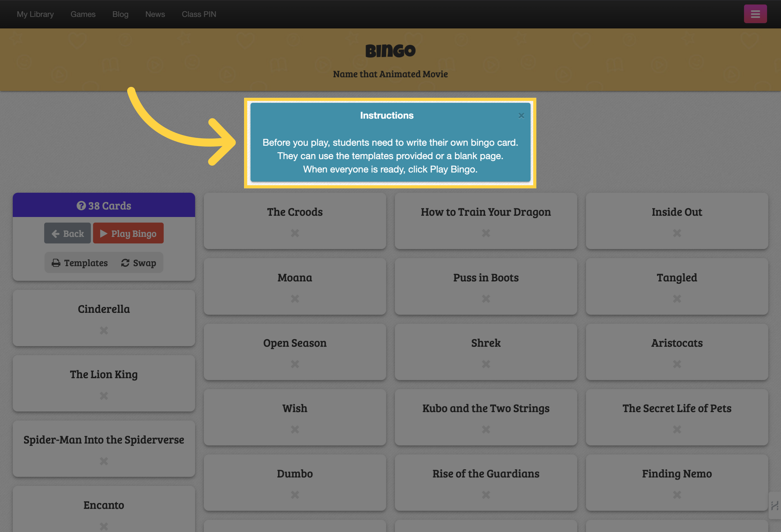Remove Moana card using its X icon
The image size is (781, 532).
pyautogui.click(x=295, y=299)
